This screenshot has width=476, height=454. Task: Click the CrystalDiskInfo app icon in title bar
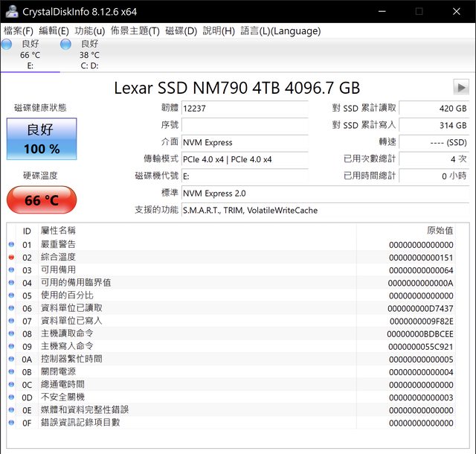[x=10, y=12]
